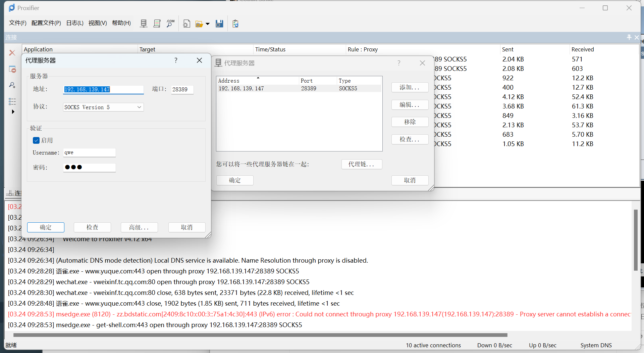Click the 密码 password field
Image resolution: width=644 pixels, height=353 pixels.
(89, 167)
